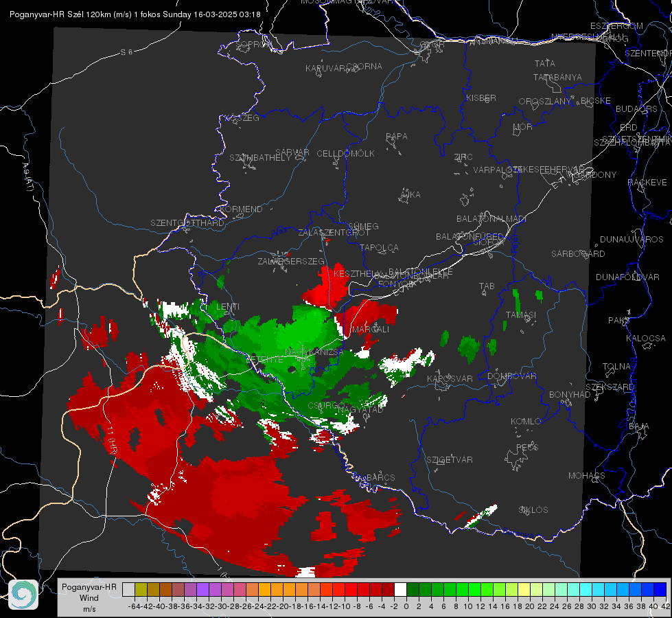672x618 pixels.
Task: Click the DOMBOVAR city label
Action: point(511,376)
